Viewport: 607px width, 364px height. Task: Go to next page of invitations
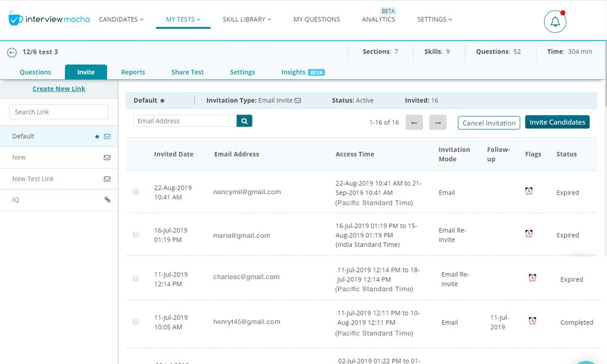click(438, 123)
